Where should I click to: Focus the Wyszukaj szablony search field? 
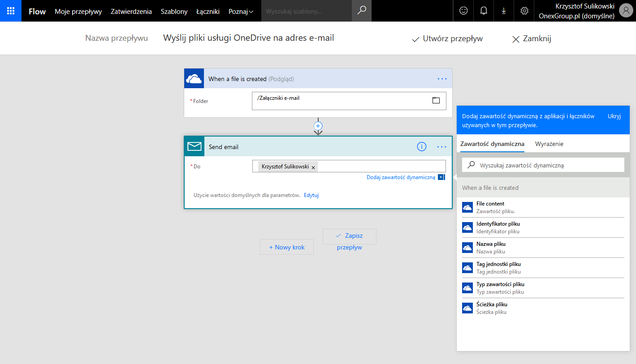(307, 11)
